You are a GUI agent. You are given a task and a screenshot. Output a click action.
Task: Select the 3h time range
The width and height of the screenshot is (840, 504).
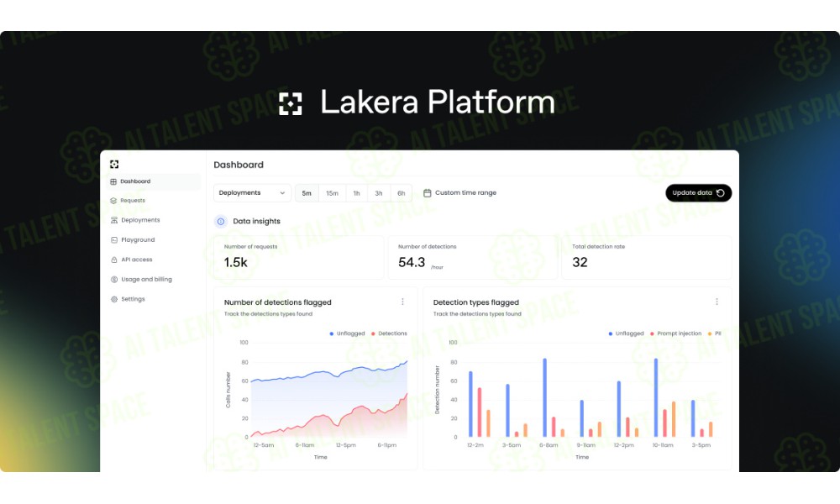[x=379, y=193]
